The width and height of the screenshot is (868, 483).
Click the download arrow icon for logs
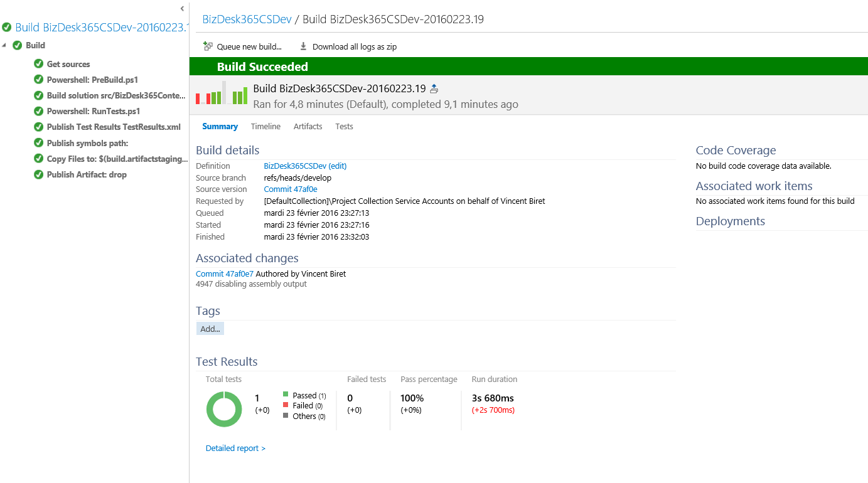click(303, 46)
